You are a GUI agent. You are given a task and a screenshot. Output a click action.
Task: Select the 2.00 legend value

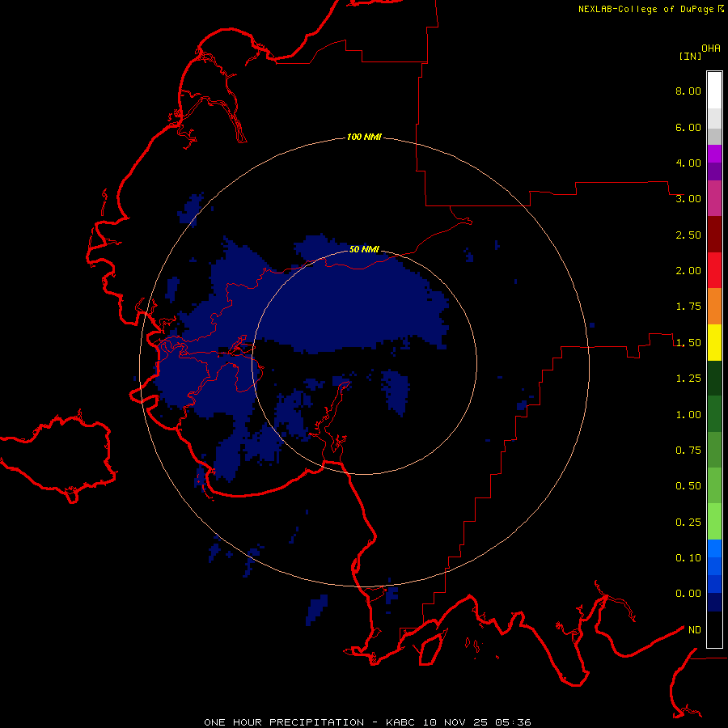tap(688, 271)
